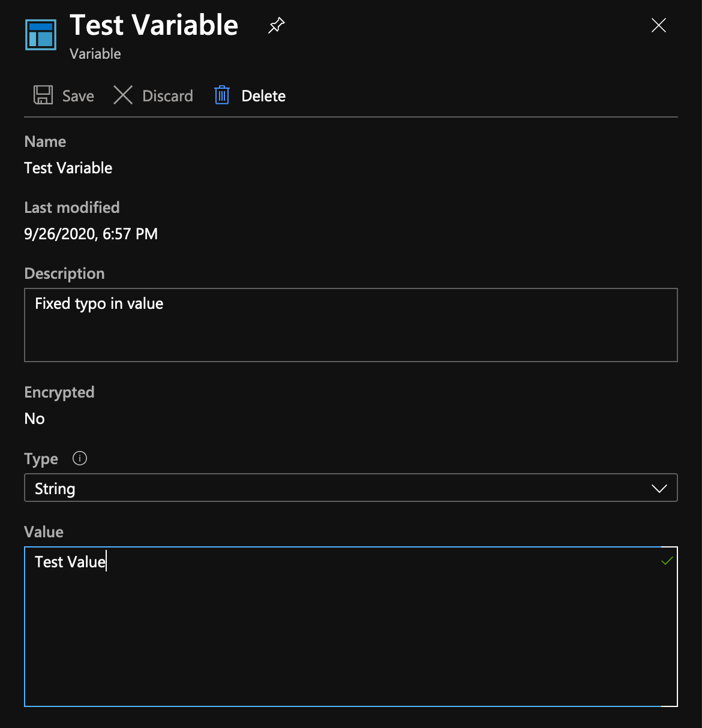Click the X icon beside Discard
Screen dimensions: 702x728
(123, 95)
